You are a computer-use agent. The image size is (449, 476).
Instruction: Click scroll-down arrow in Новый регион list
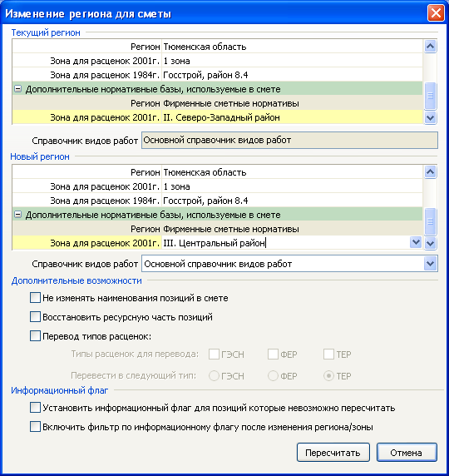coord(430,243)
